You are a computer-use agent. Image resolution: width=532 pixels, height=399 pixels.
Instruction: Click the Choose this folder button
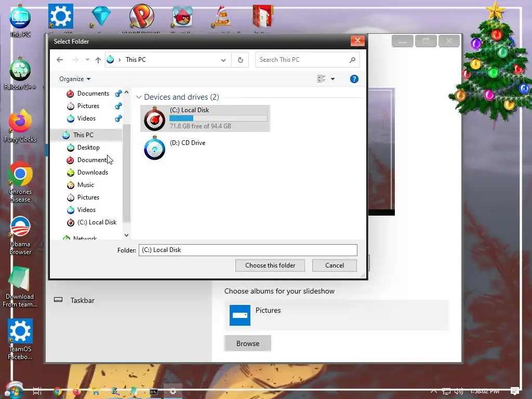[270, 265]
